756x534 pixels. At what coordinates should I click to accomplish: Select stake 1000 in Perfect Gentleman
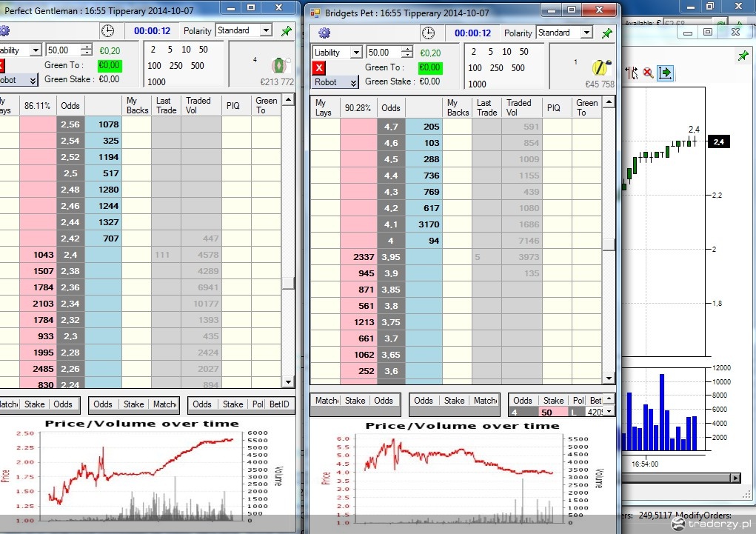156,82
